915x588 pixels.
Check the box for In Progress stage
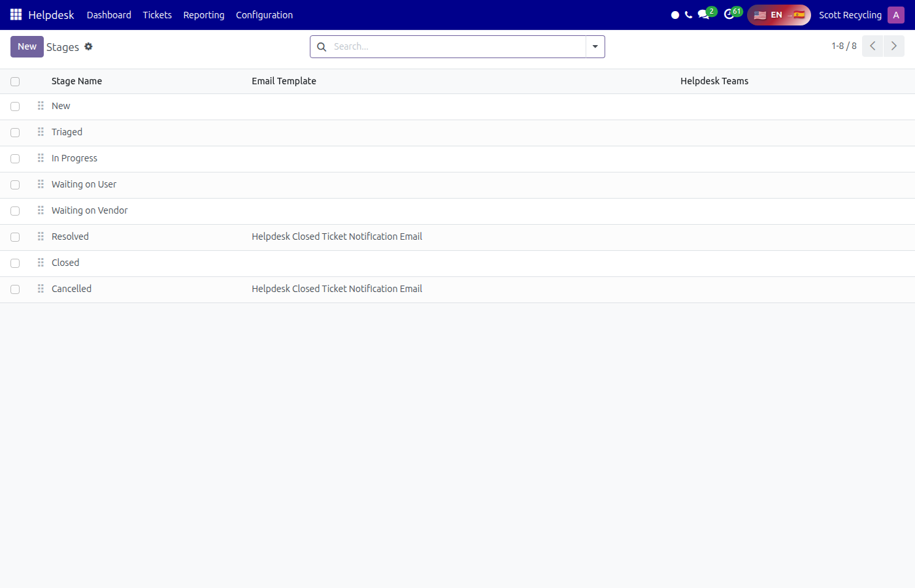pos(15,159)
